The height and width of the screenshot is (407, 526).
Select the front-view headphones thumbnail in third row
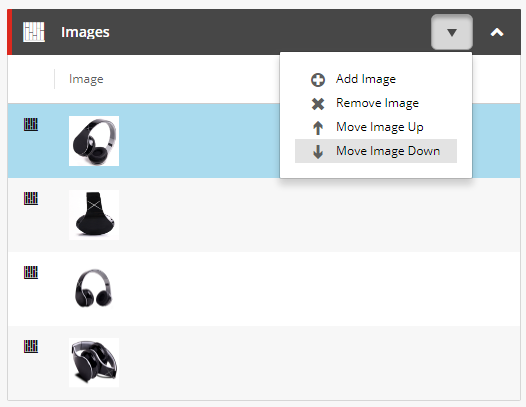click(x=94, y=289)
